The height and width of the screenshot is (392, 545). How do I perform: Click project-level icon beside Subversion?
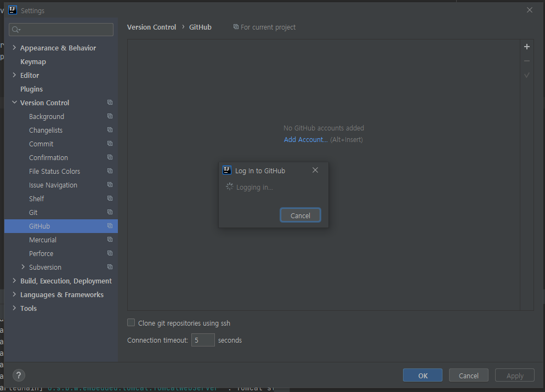[x=110, y=267]
